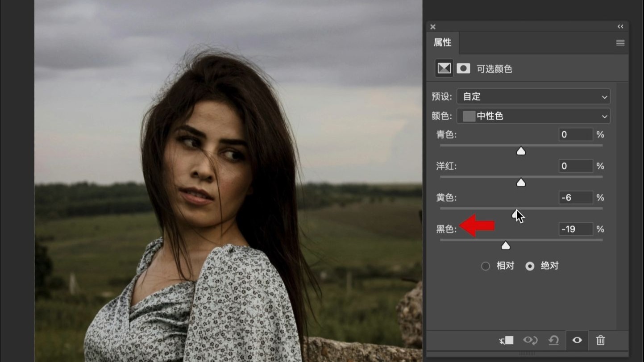
Task: Click the 黑色 slider label
Action: pos(446,229)
